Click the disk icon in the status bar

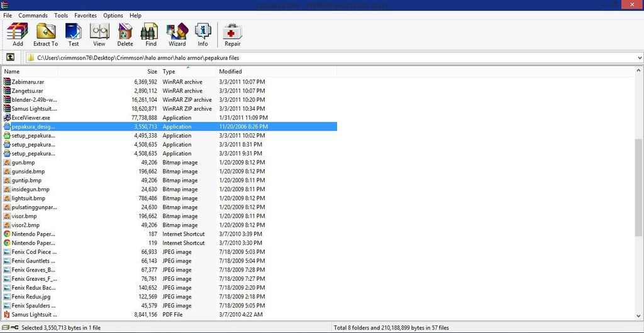[x=6, y=328]
